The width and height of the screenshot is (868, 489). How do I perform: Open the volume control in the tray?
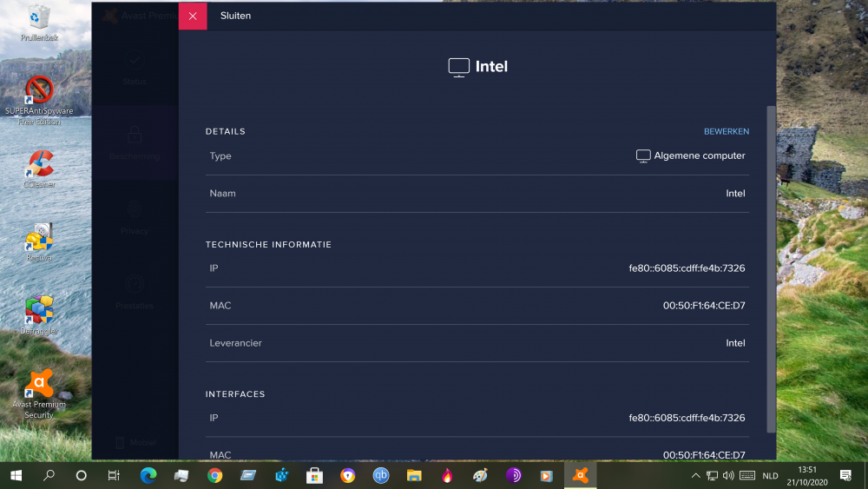click(728, 475)
